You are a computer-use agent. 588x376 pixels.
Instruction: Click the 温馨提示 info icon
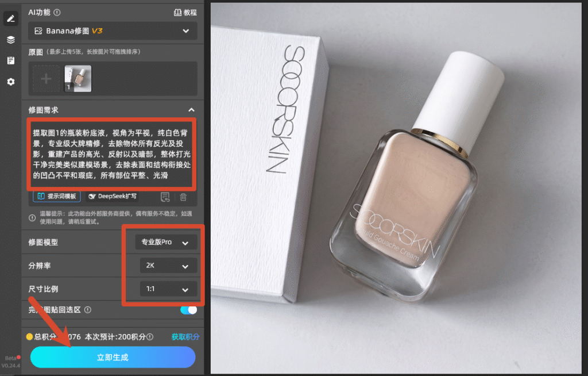pyautogui.click(x=32, y=218)
